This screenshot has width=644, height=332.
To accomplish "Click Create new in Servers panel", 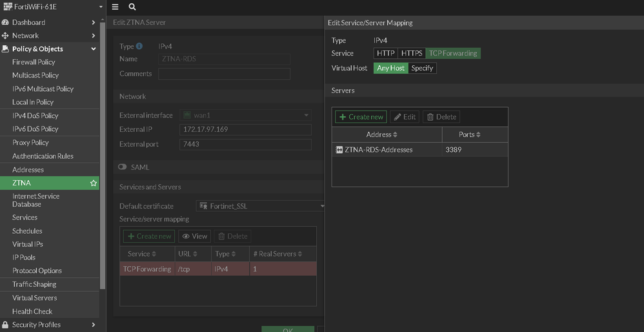I will coord(361,117).
